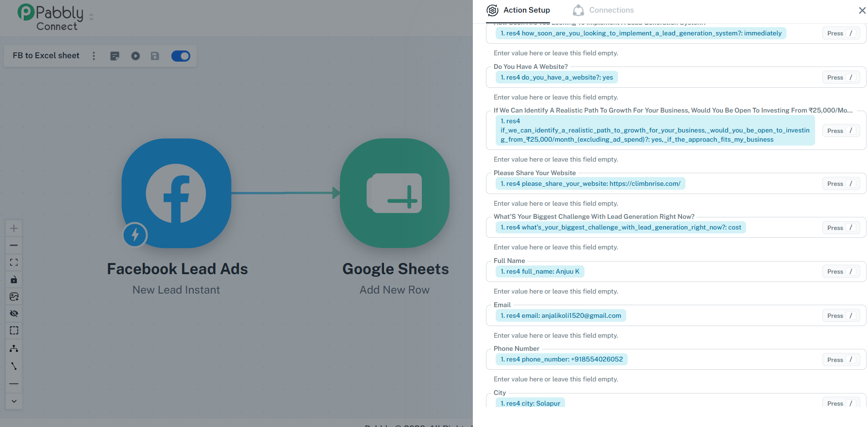
Task: Download the workflow as an image
Action: (14, 296)
